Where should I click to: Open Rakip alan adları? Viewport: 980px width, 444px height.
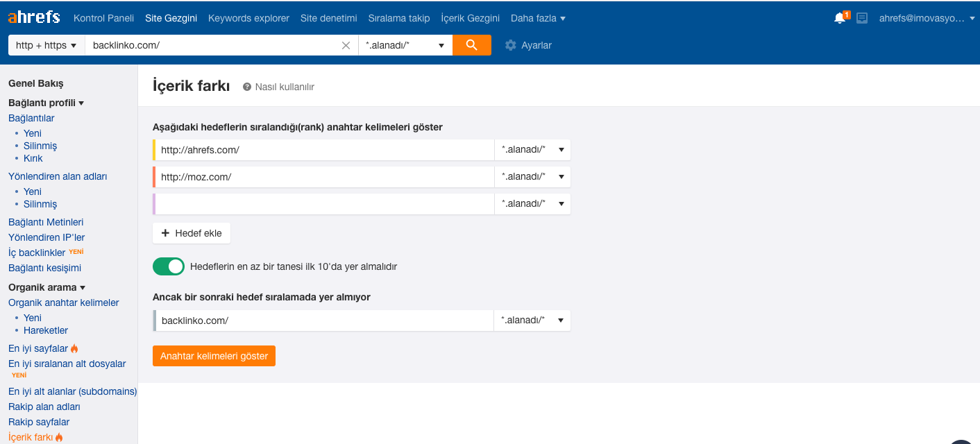pyautogui.click(x=44, y=407)
